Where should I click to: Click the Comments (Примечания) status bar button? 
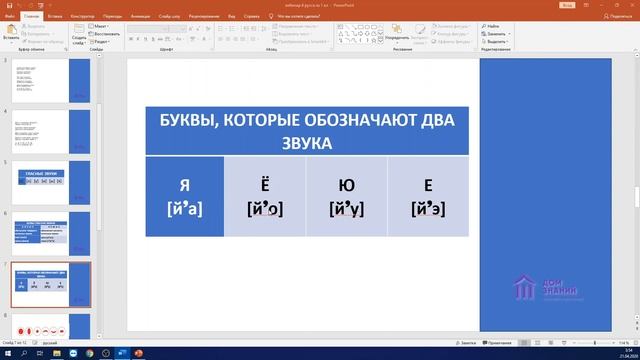(x=497, y=343)
